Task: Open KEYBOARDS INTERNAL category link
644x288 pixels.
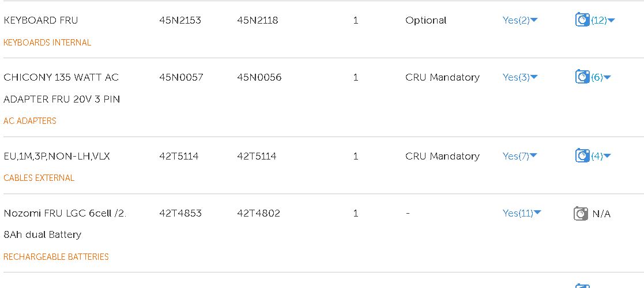Action: point(47,43)
